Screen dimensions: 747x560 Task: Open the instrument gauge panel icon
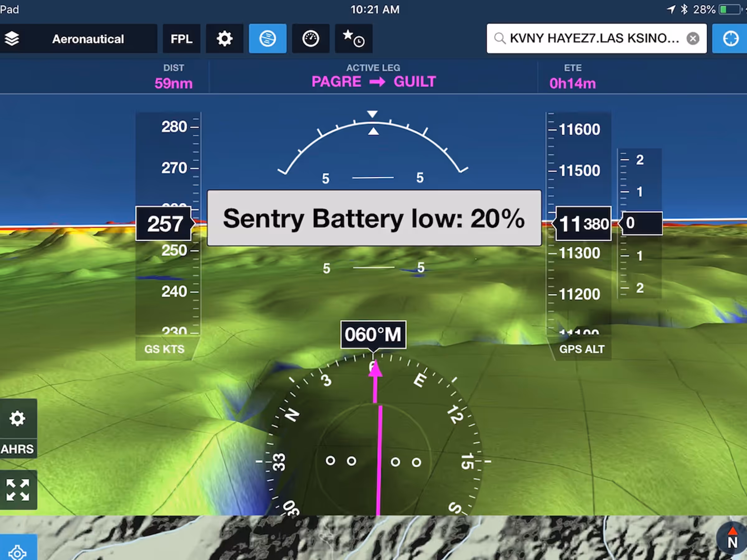click(x=311, y=39)
